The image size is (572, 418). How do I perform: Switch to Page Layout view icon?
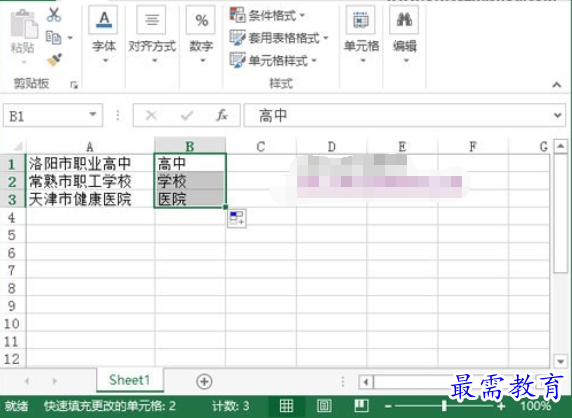[x=324, y=406]
